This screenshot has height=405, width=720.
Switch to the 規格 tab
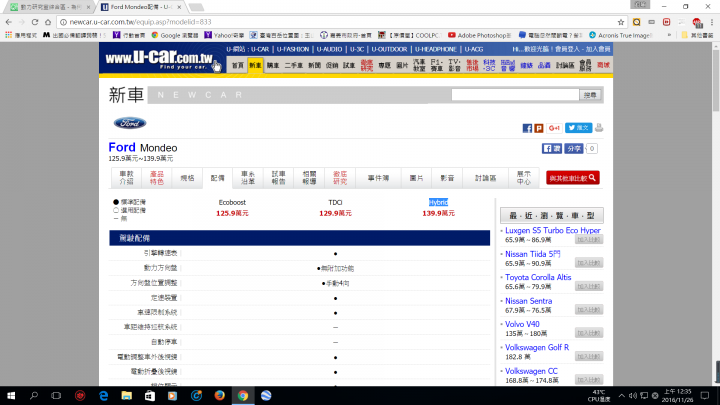pos(187,178)
